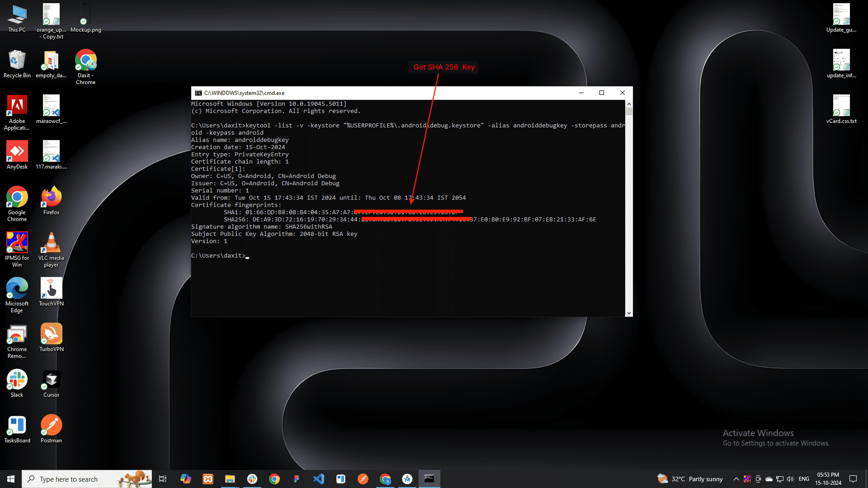Launch Trello from the taskbar
Screen dimensions: 868x488
341,479
